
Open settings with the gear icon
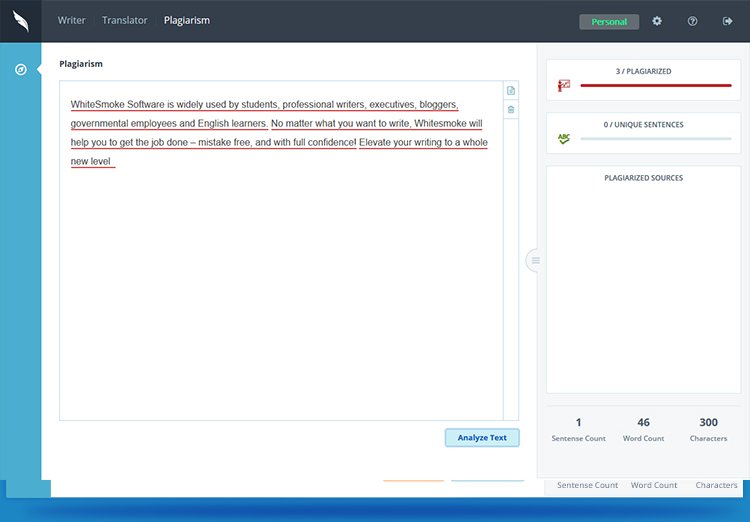[657, 21]
